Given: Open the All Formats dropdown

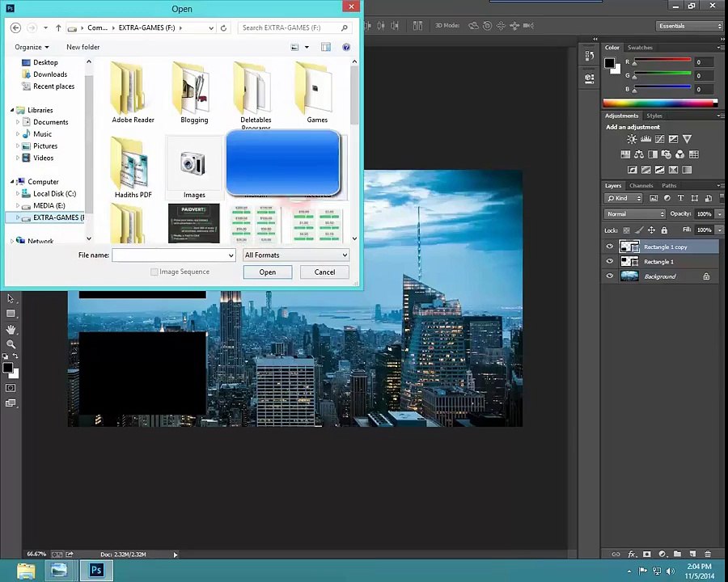Looking at the screenshot, I should click(x=296, y=255).
